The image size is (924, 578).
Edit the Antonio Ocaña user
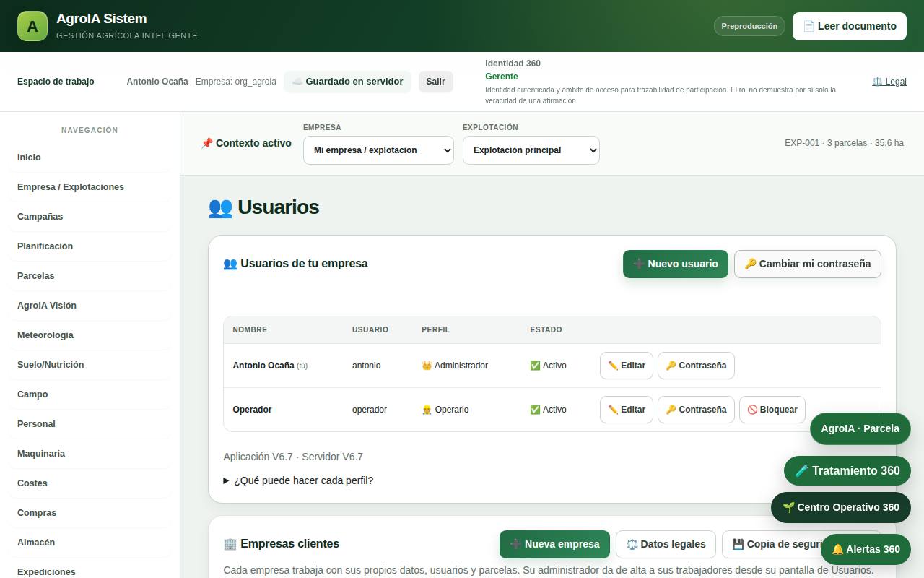coord(627,366)
